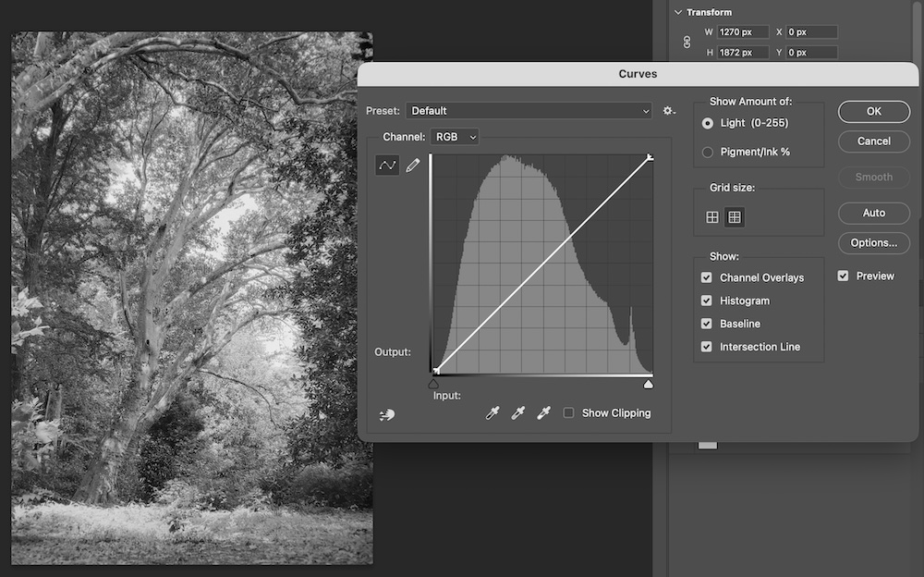Pick the white point eyedropper
This screenshot has height=577, width=924.
(x=544, y=413)
